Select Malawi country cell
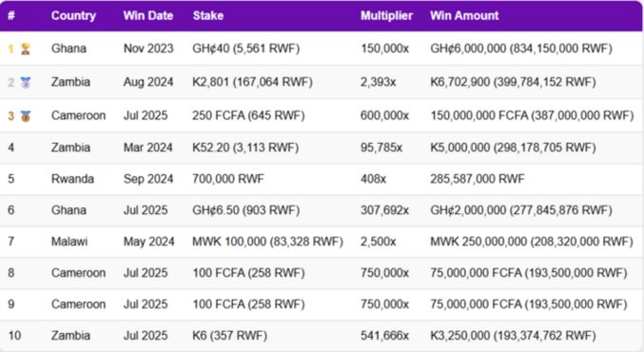Image resolution: width=644 pixels, height=352 pixels. click(69, 241)
